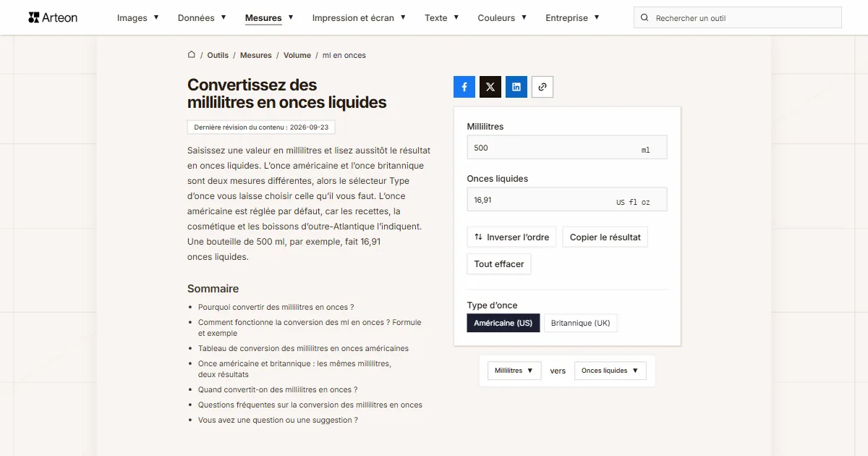The image size is (868, 456).
Task: Open Mesures breadcrumb link
Action: 256,55
